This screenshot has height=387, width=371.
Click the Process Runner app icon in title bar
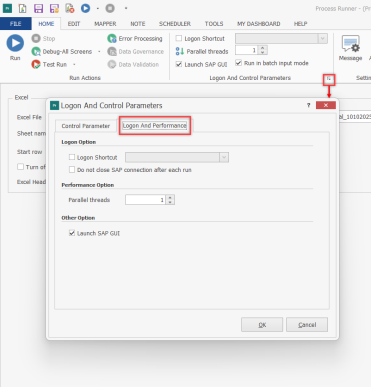coord(7,8)
